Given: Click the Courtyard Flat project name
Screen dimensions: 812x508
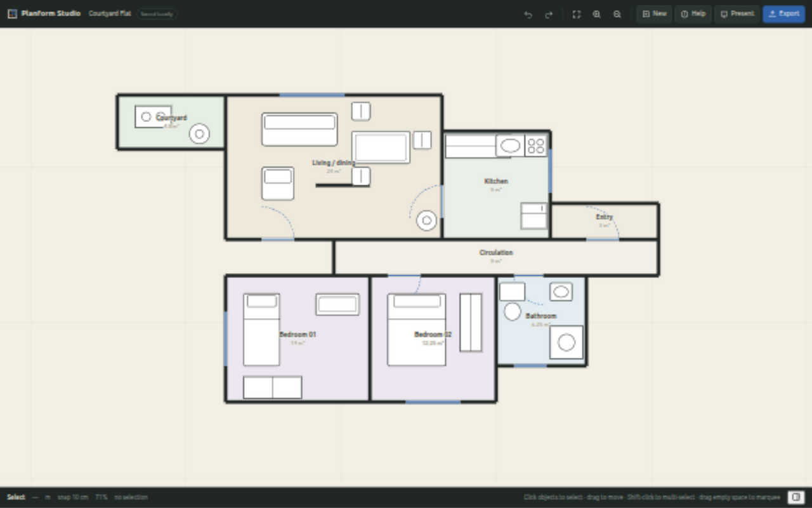Looking at the screenshot, I should click(x=110, y=13).
